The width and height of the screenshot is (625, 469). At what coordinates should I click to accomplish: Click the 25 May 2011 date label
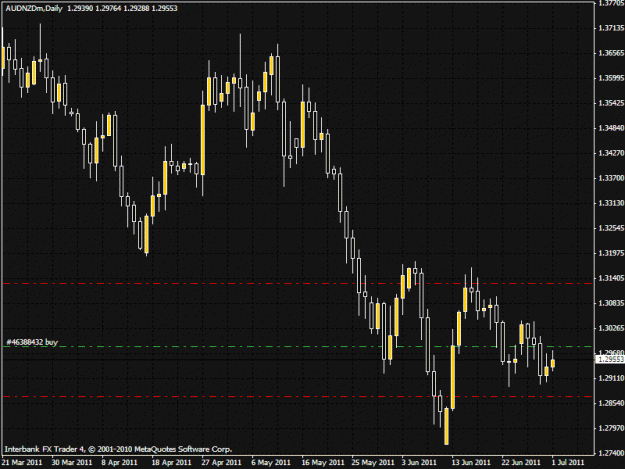(373, 463)
